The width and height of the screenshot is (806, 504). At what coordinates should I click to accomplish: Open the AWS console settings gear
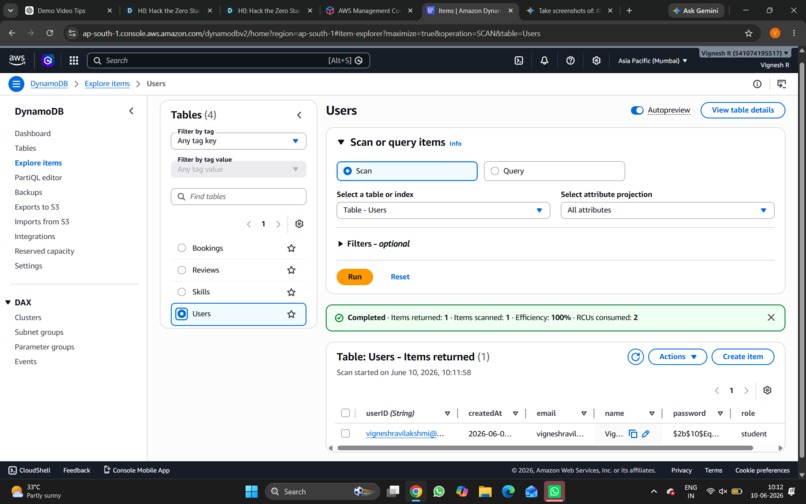click(596, 61)
